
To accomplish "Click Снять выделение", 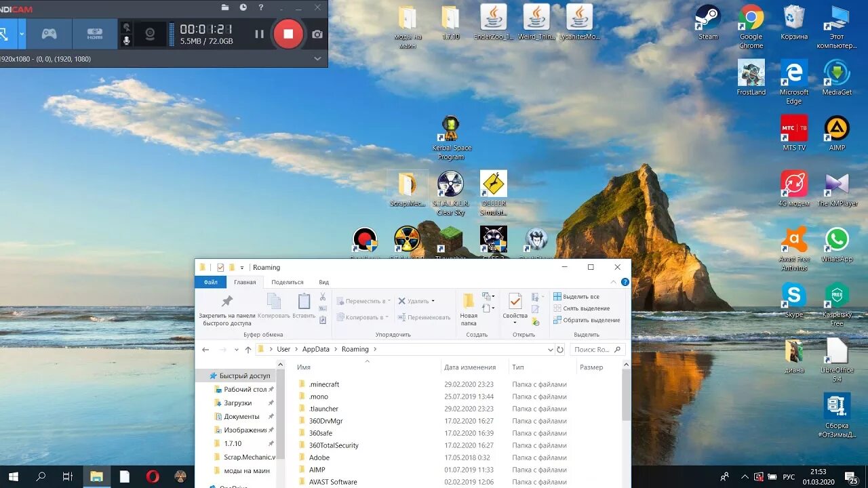I will click(x=581, y=308).
